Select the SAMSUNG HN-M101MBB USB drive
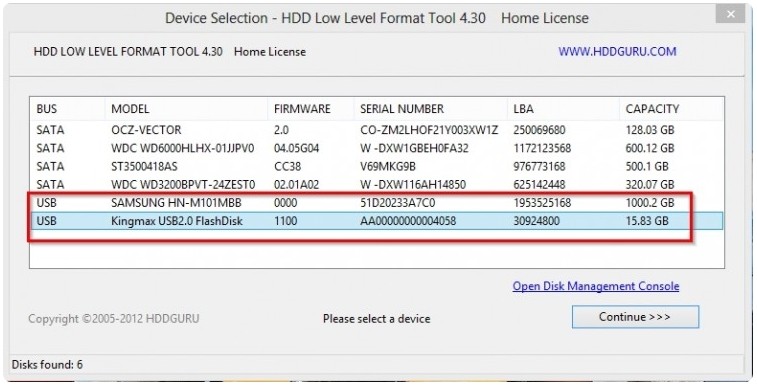The width and height of the screenshot is (757, 385). (377, 203)
